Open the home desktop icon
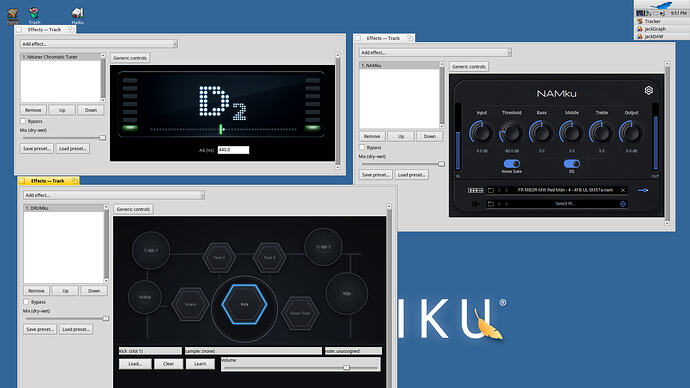Image resolution: width=690 pixels, height=388 pixels. click(x=13, y=16)
